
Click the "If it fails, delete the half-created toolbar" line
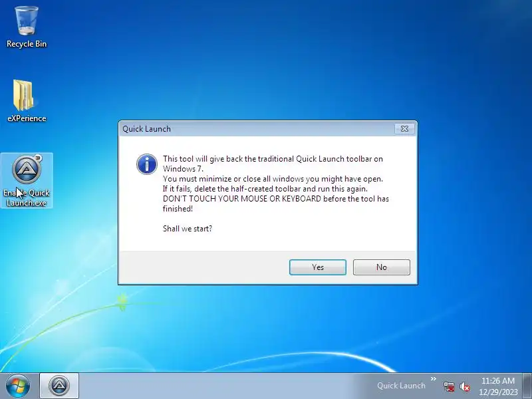point(265,189)
